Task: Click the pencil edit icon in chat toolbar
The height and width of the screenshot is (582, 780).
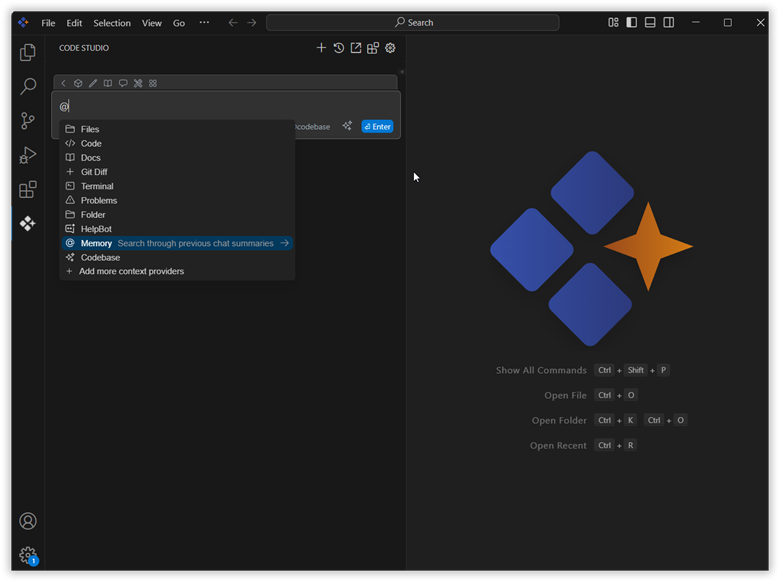Action: point(93,84)
